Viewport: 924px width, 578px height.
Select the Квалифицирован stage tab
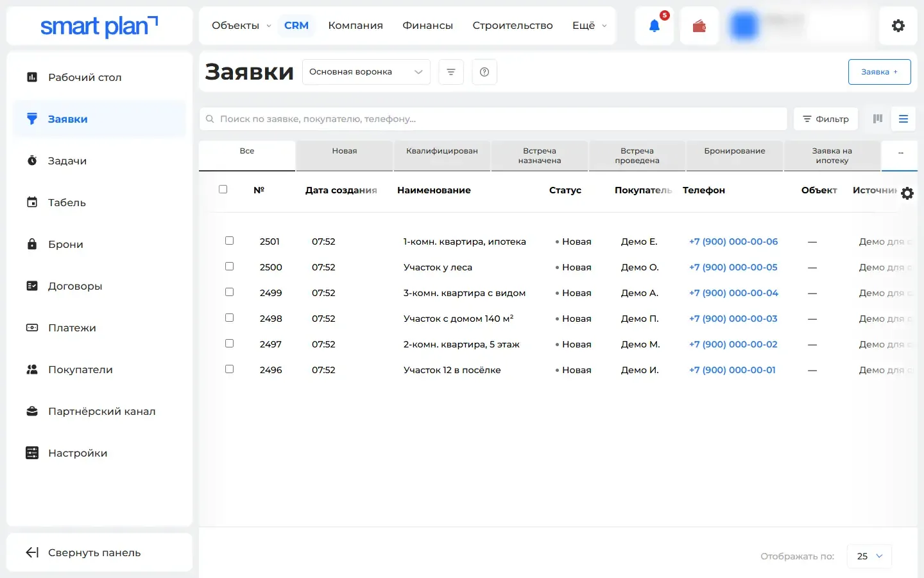(x=442, y=155)
